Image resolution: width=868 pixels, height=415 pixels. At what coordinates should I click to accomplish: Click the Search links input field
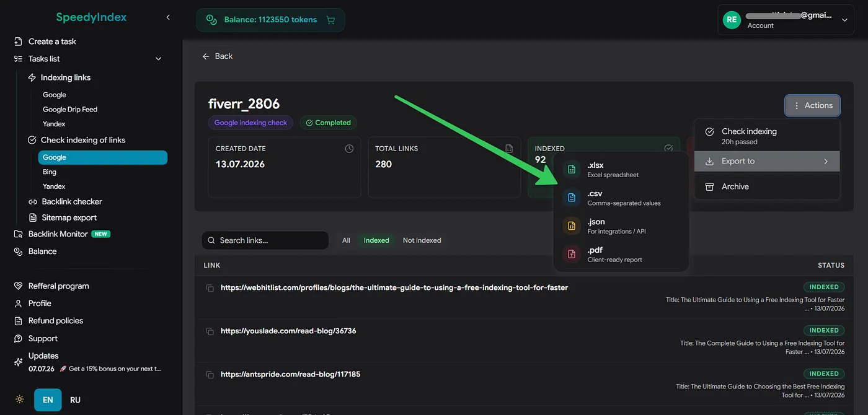coord(265,240)
